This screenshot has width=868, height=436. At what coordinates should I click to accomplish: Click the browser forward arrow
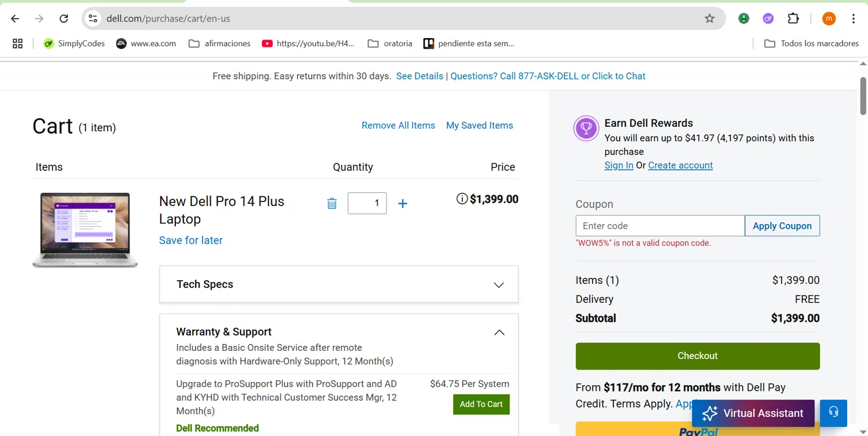point(39,19)
